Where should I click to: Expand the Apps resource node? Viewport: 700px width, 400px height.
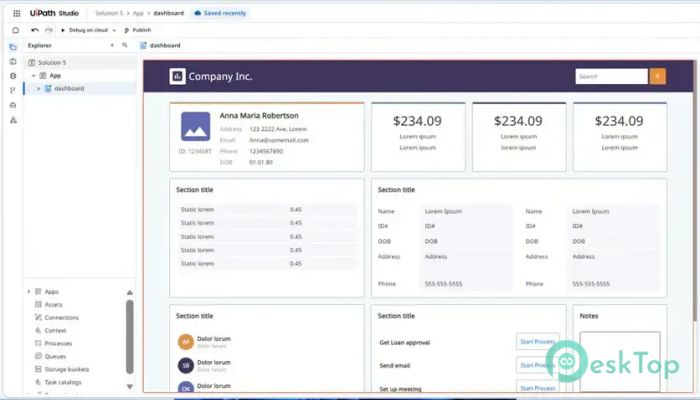pyautogui.click(x=29, y=292)
